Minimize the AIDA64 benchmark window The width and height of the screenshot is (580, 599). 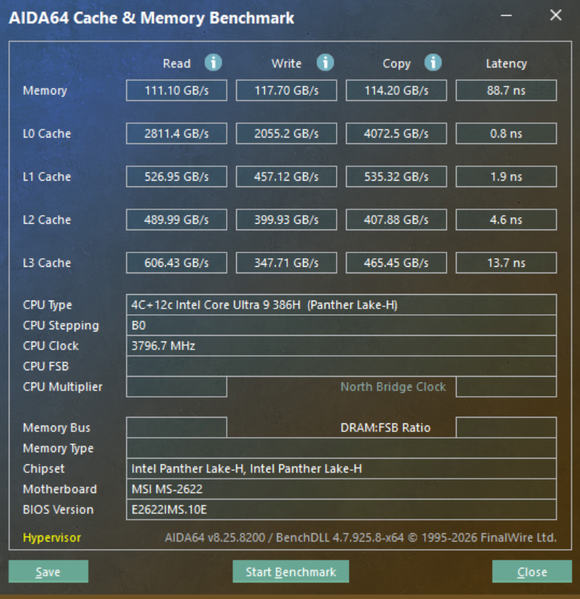[x=506, y=15]
